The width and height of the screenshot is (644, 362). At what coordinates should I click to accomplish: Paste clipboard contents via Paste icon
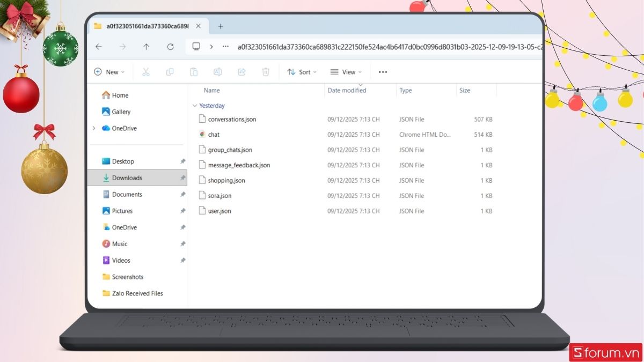pyautogui.click(x=194, y=71)
